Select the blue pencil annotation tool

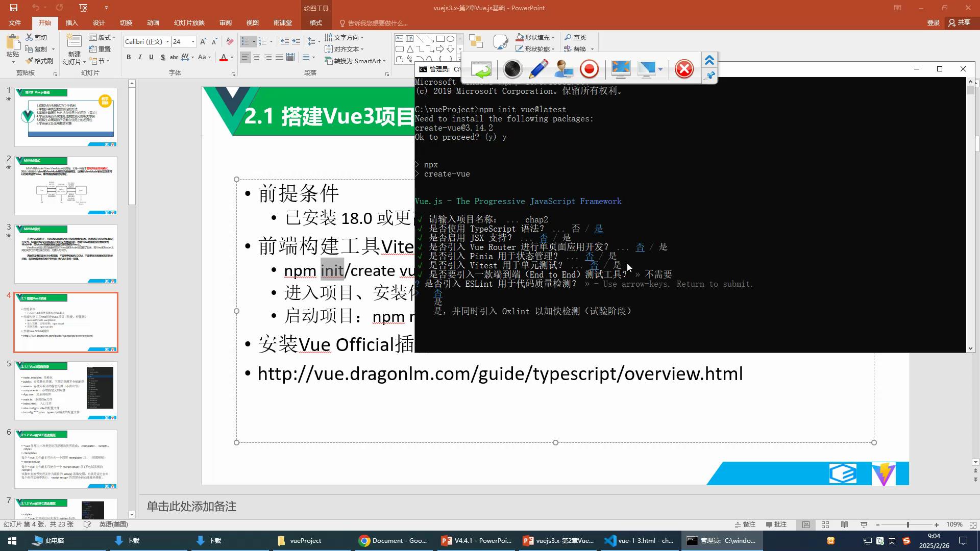(x=538, y=68)
